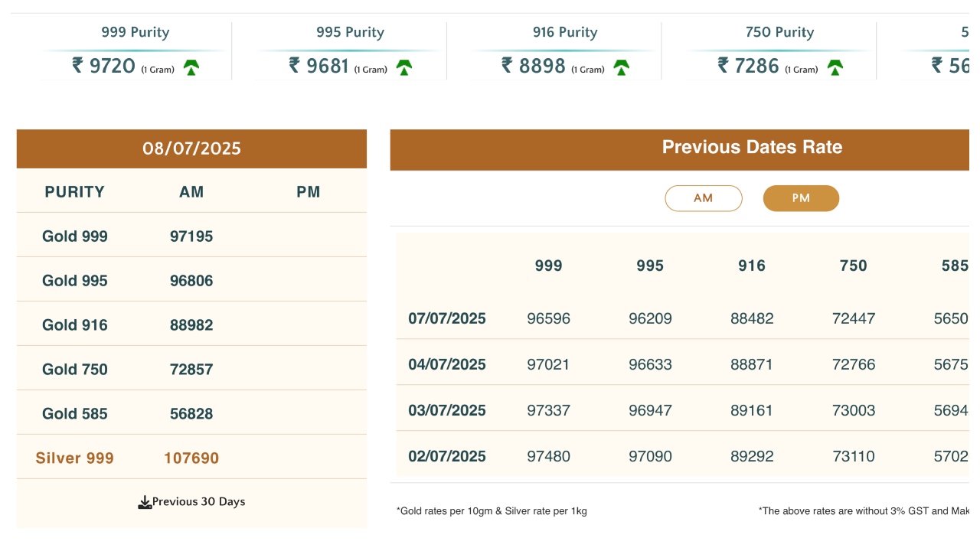Screen dimensions: 980x551
Task: Click the download icon before Previous 30 Days
Action: point(144,503)
